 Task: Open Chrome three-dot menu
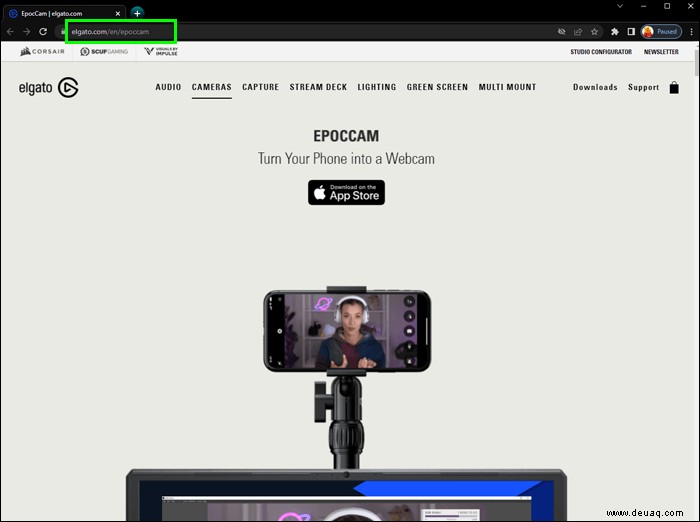coord(692,32)
